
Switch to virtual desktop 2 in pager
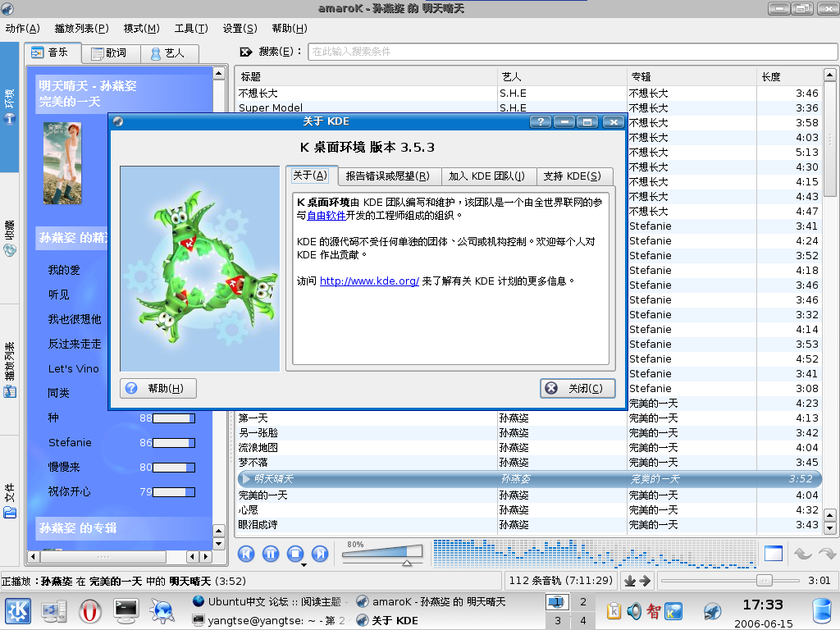[583, 602]
